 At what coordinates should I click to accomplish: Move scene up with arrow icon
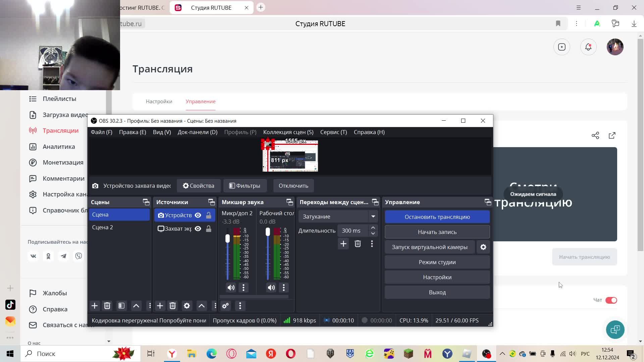[x=136, y=306]
